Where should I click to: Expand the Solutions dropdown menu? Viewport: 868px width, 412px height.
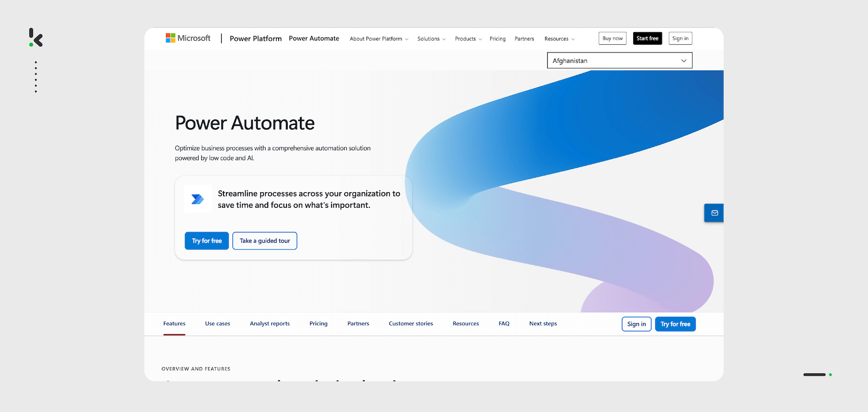click(431, 39)
